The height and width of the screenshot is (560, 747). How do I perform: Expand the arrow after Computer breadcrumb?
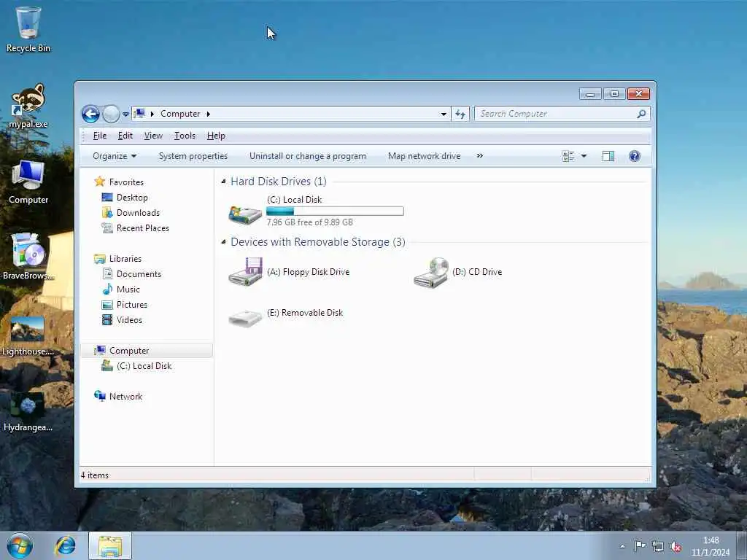208,114
